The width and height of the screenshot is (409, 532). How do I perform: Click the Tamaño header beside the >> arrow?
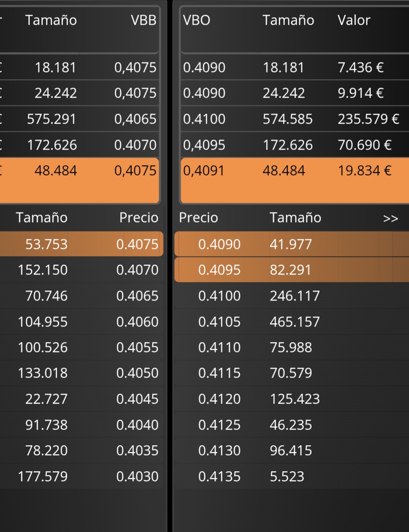click(x=295, y=218)
